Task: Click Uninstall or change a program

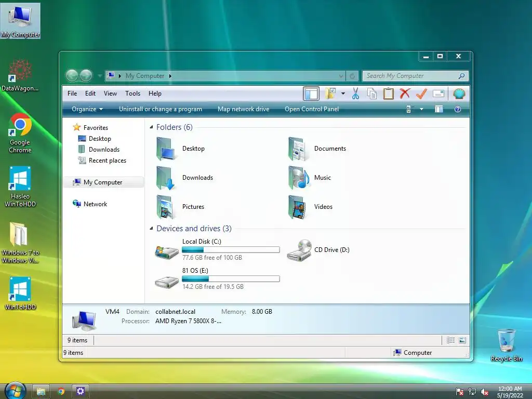Action: pos(161,109)
